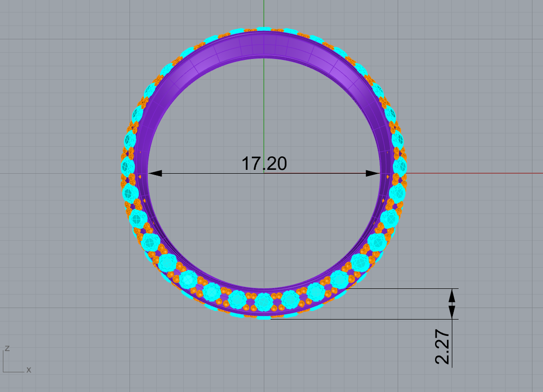
Task: Pick the left arrowhead of the 17.20 dimension
Action: [x=155, y=173]
